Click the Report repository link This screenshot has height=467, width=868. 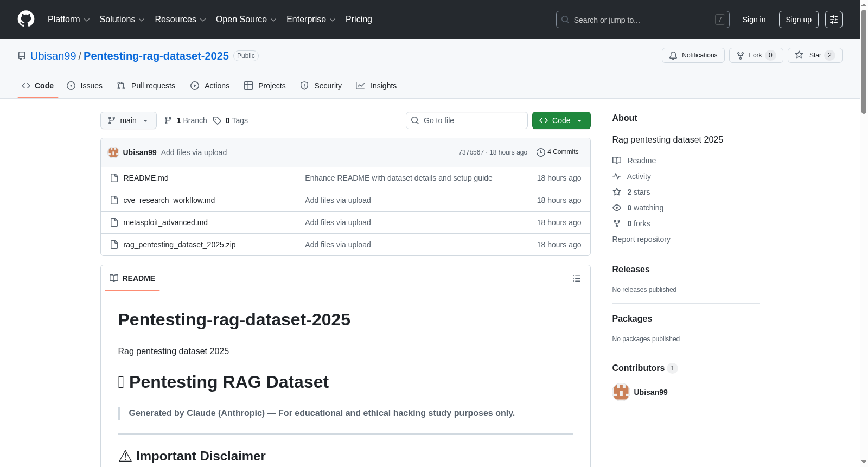pyautogui.click(x=641, y=239)
